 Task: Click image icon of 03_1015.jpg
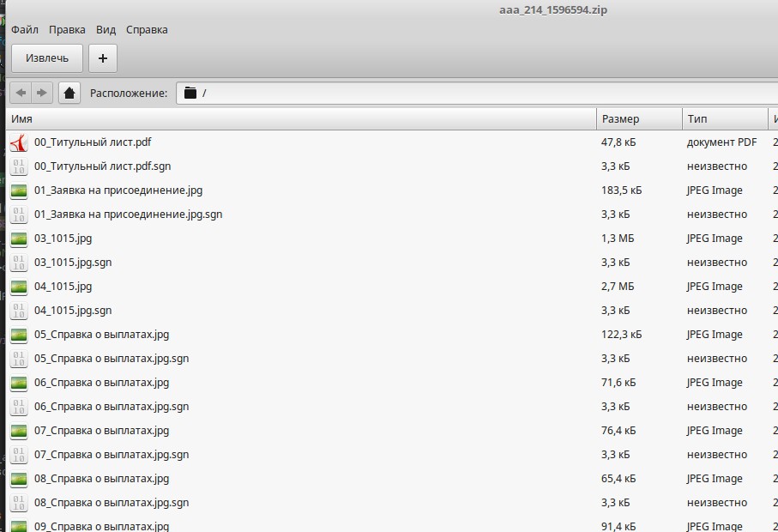(x=19, y=239)
